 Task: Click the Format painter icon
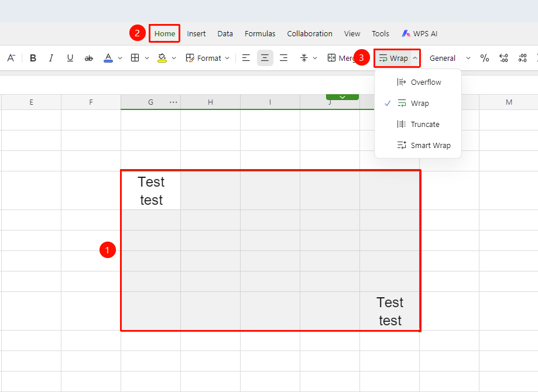pyautogui.click(x=190, y=58)
